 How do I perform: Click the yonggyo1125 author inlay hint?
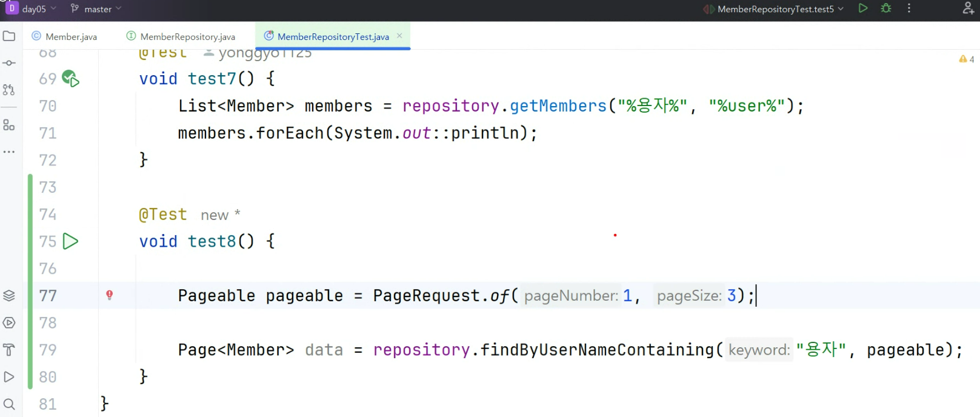click(x=258, y=53)
